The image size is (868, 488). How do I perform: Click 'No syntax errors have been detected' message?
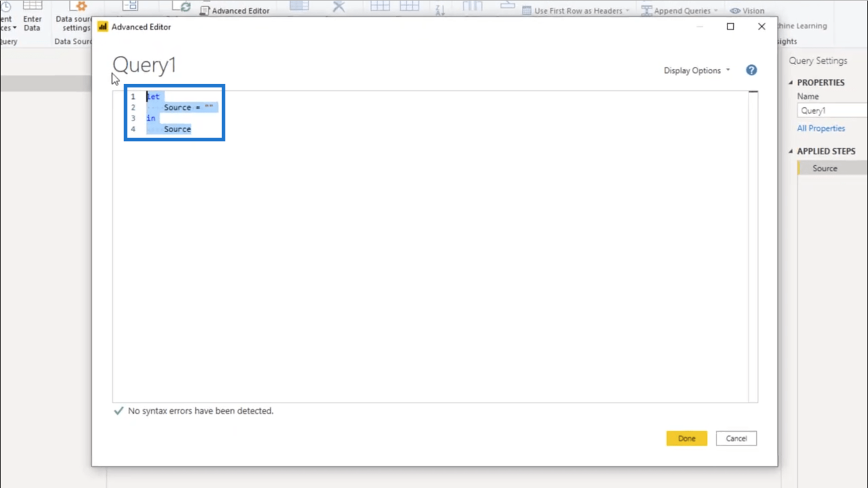200,411
